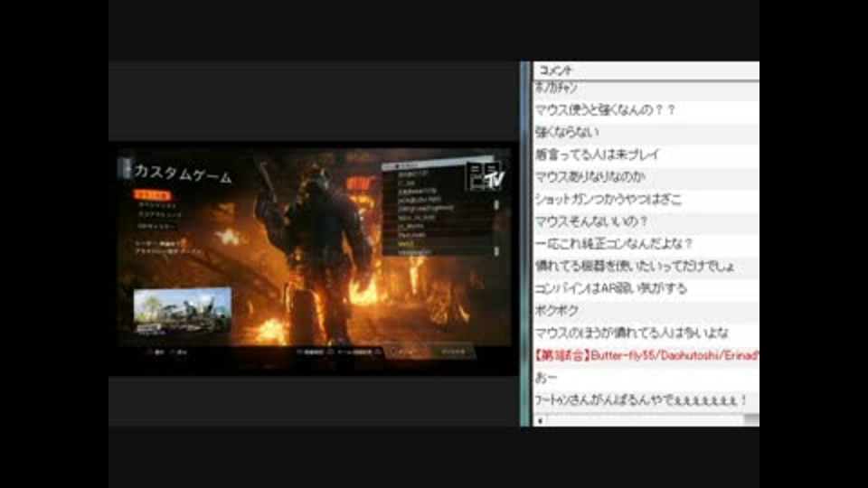868x488 pixels.
Task: Select the red match announcement comment with Butter-fly55
Action: click(646, 355)
